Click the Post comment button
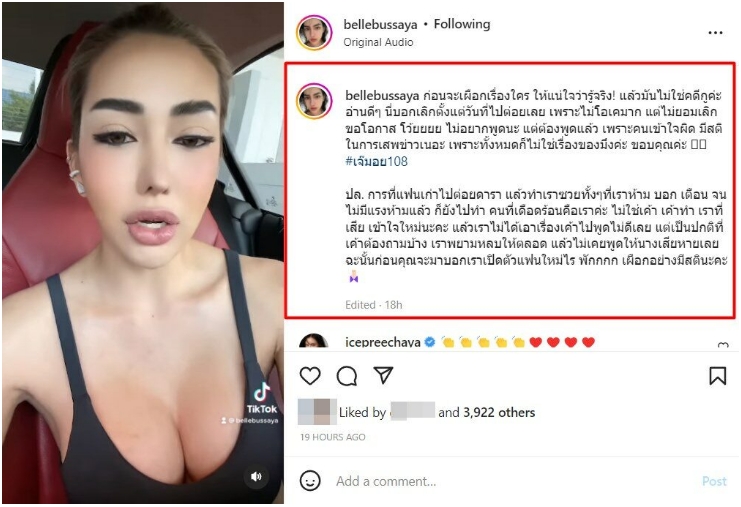This screenshot has height=507, width=741. (714, 481)
